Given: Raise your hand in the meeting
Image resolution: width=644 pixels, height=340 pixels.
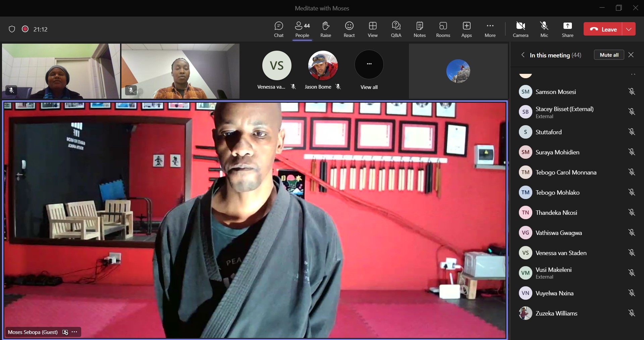Looking at the screenshot, I should (x=325, y=30).
